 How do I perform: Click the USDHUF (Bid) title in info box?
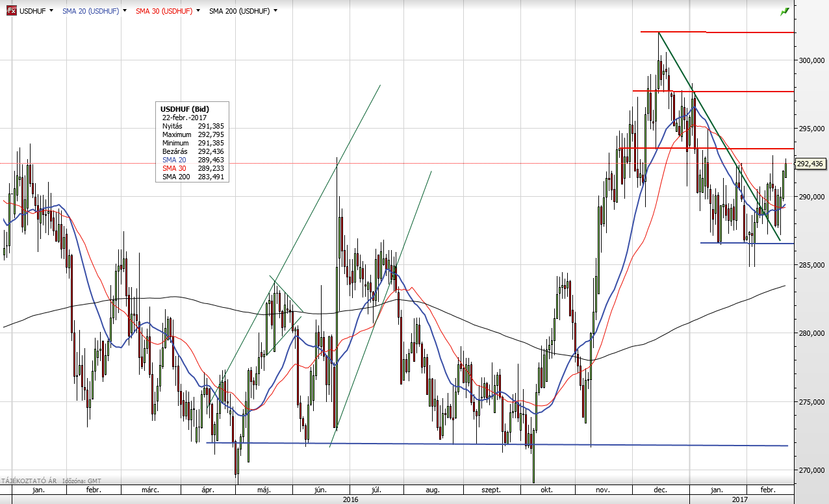tap(185, 109)
